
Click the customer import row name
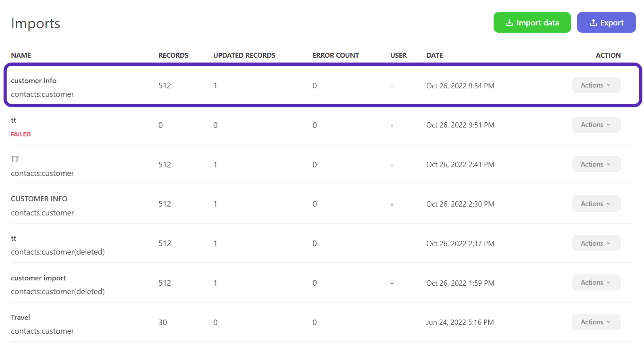(38, 278)
